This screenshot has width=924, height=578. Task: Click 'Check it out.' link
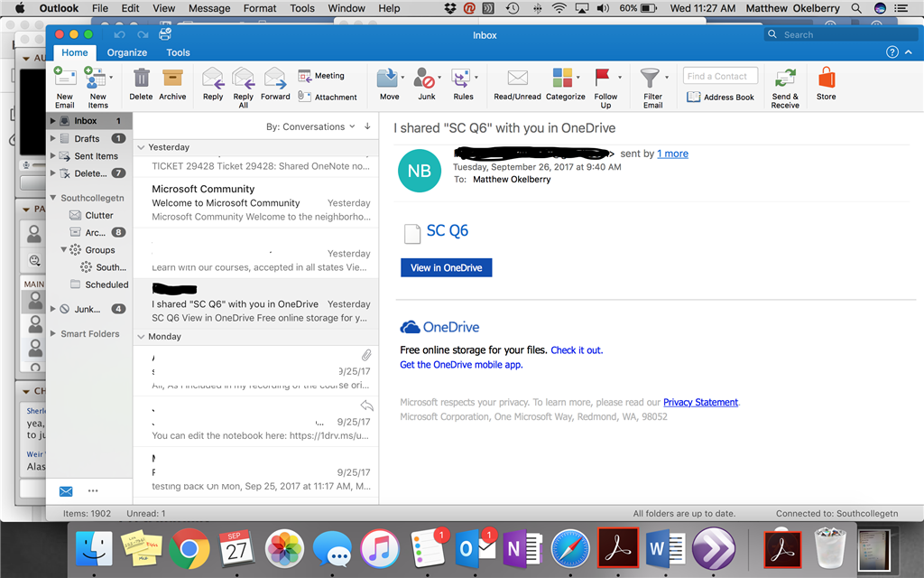577,350
